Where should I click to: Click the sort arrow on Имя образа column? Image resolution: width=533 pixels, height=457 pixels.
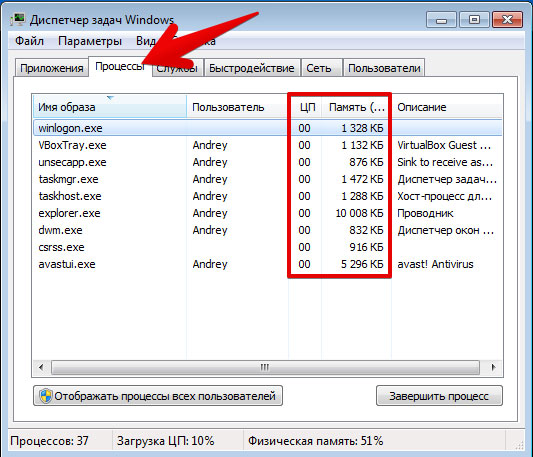(110, 98)
